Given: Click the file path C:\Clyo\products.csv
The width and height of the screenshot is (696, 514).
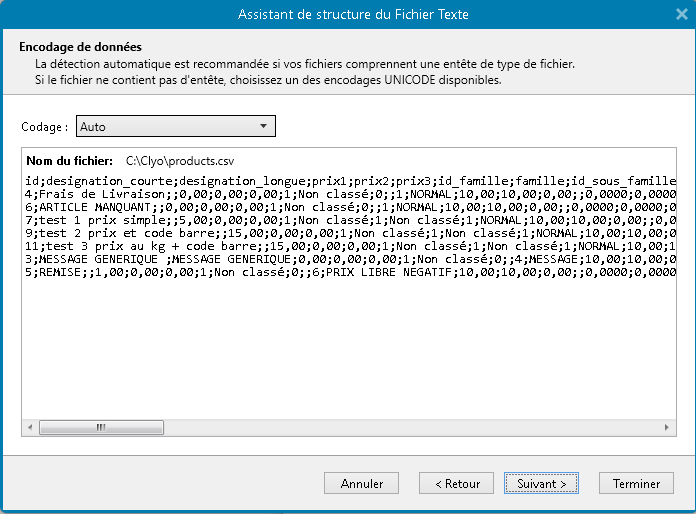Looking at the screenshot, I should (179, 160).
